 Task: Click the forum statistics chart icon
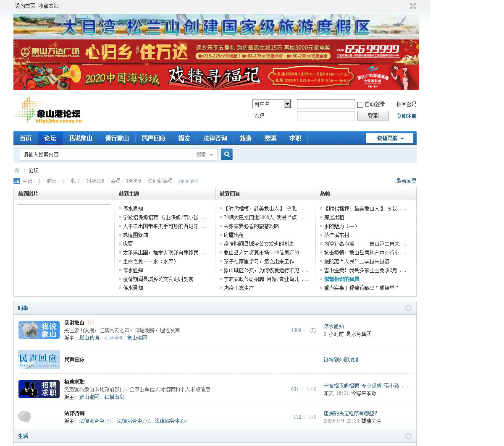[17, 181]
